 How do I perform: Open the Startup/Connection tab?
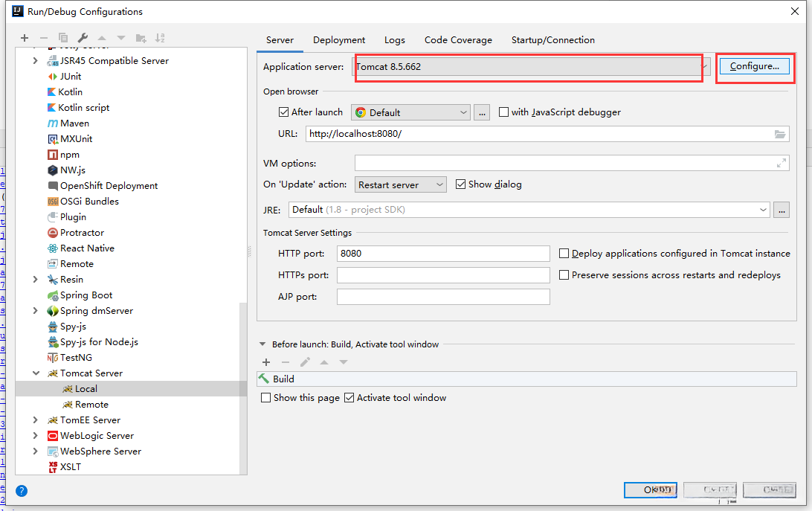pyautogui.click(x=552, y=40)
